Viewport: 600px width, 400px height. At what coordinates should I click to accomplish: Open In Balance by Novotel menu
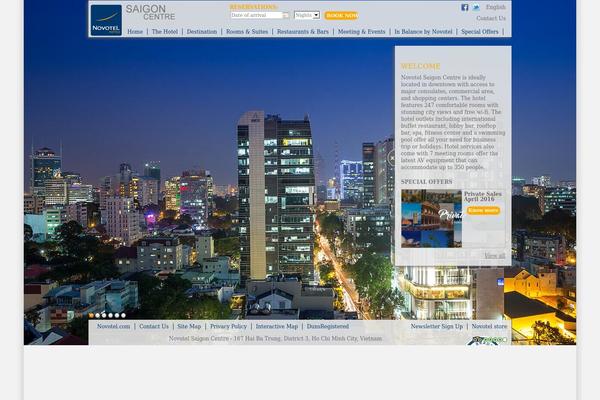[x=423, y=32]
